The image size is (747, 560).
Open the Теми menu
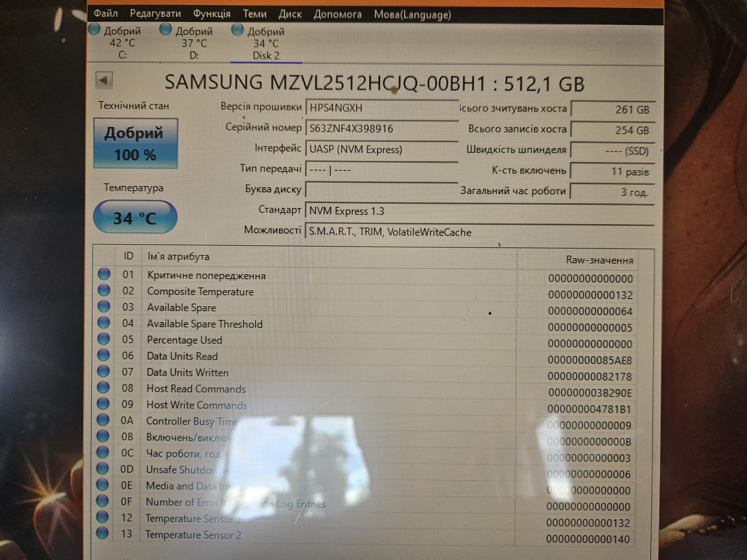coord(255,14)
